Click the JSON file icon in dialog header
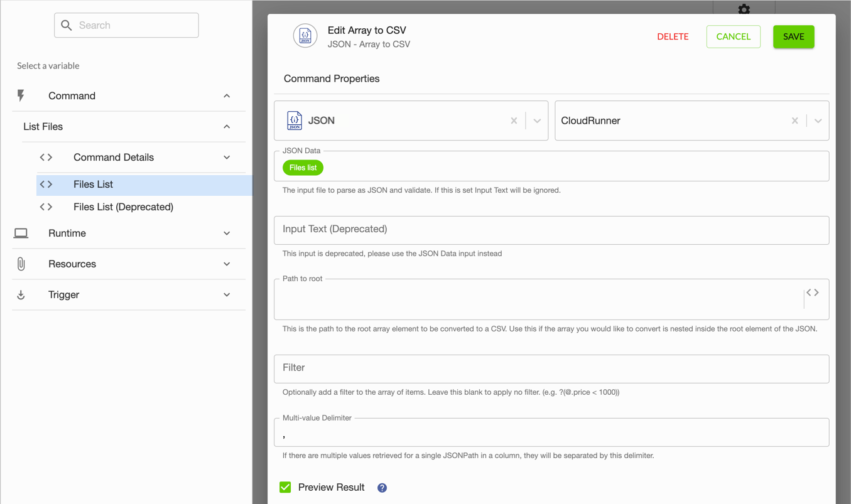 [305, 36]
